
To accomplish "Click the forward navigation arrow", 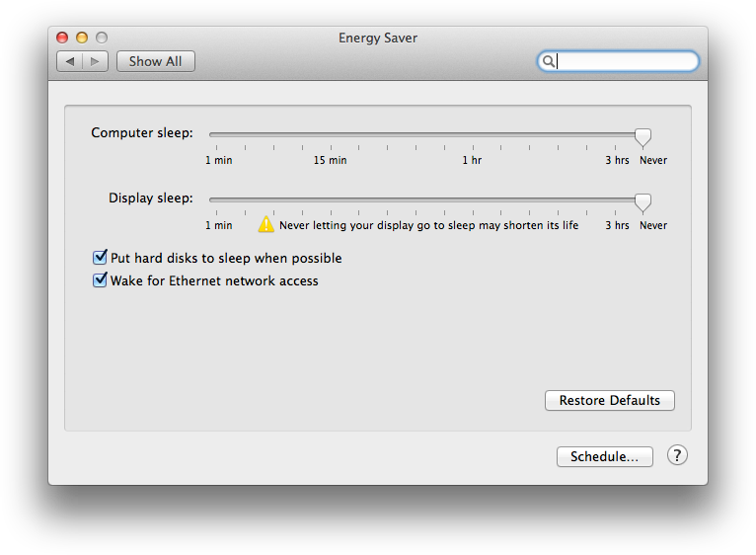I will pos(96,61).
